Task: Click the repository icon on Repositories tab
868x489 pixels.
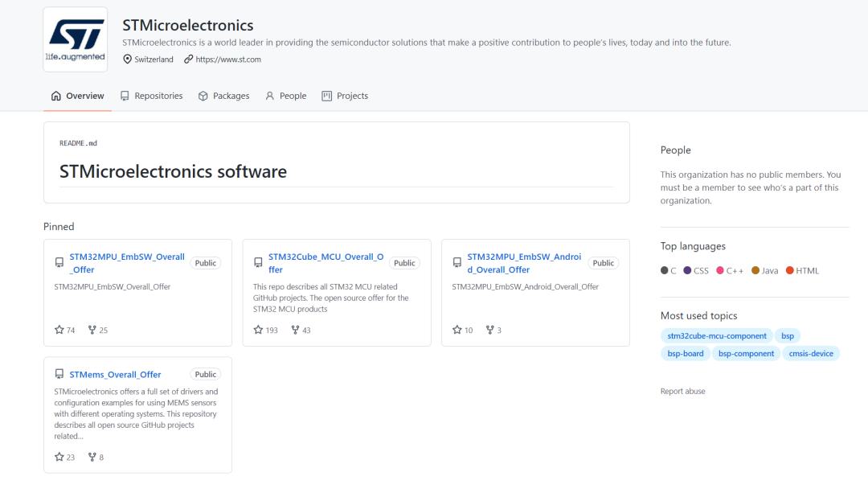Action: click(125, 96)
